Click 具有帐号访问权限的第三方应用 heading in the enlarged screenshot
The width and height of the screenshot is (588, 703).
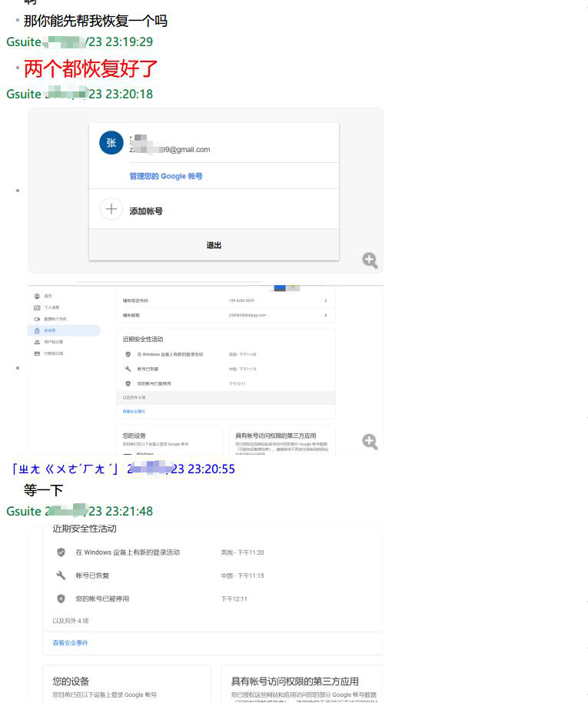pos(294,681)
